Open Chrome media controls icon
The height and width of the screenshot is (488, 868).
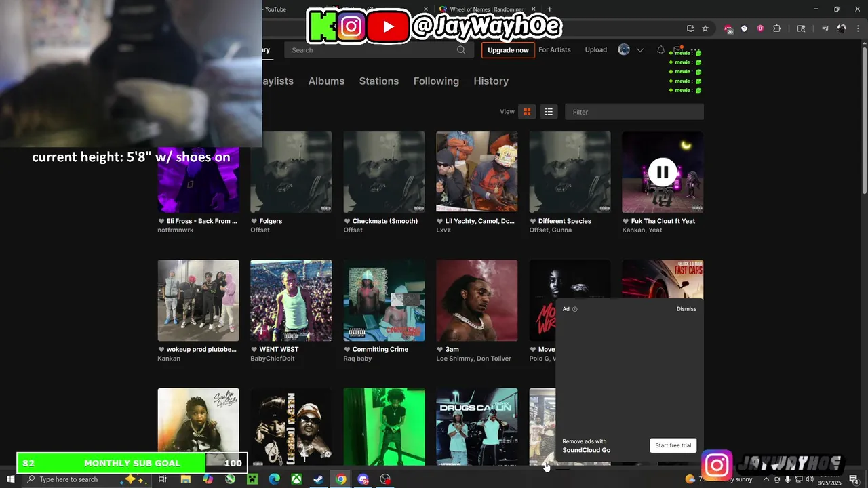(825, 28)
